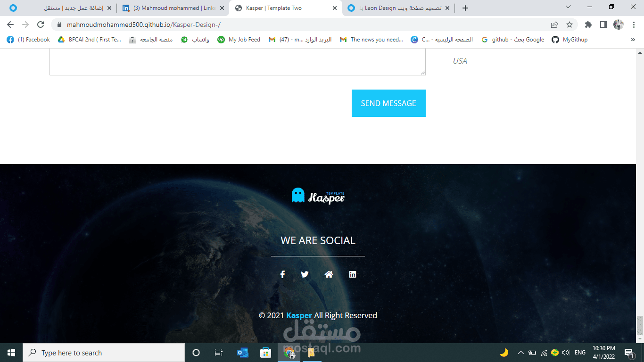Open the Wi-Fi network tray icon

[x=544, y=353]
